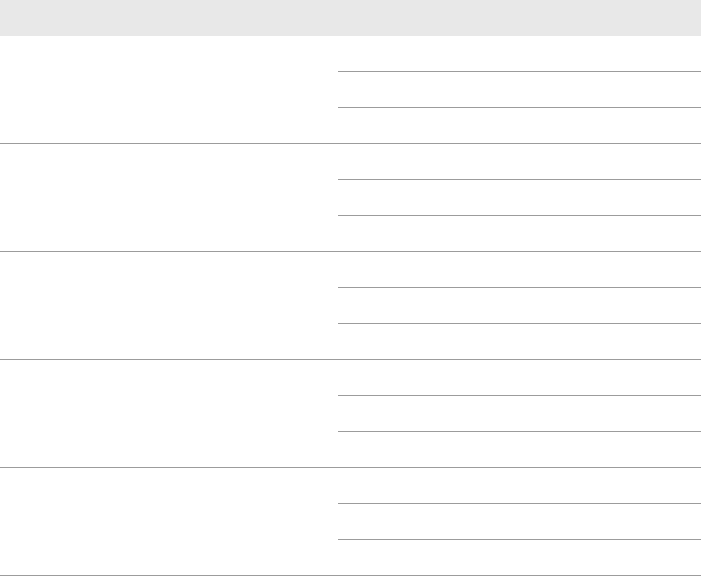This screenshot has height=576, width=701.
Task: Select the first row group's left cell
Action: pos(166,90)
